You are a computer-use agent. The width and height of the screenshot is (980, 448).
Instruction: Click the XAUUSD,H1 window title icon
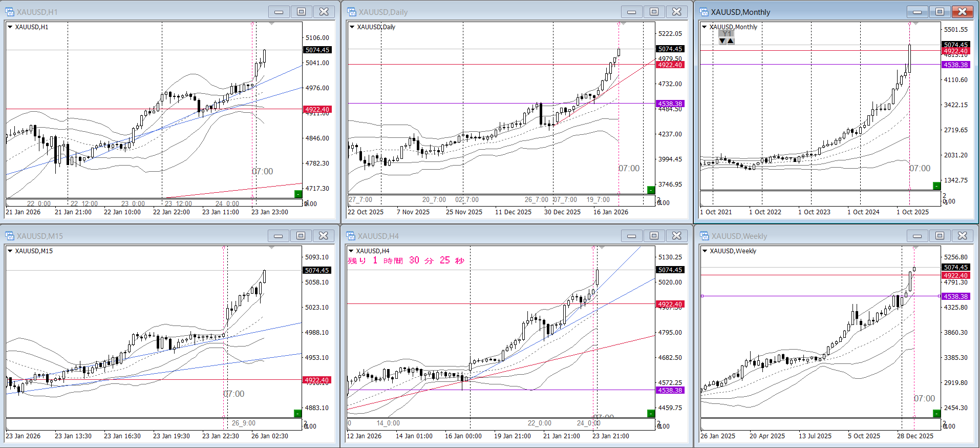(10, 12)
